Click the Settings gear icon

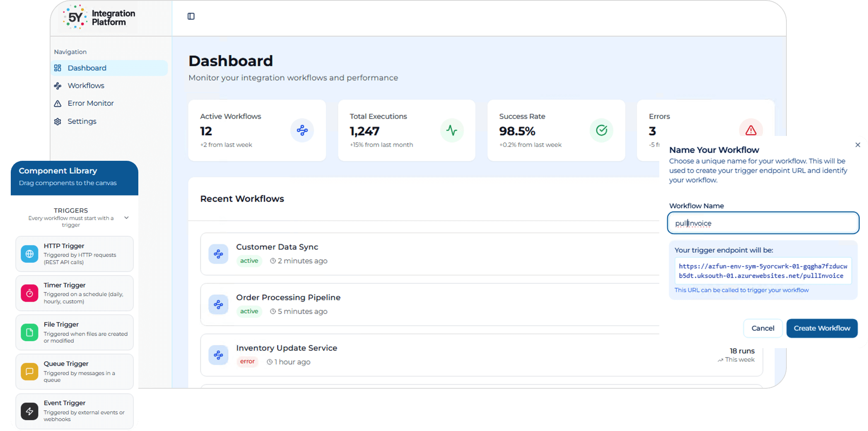click(58, 121)
